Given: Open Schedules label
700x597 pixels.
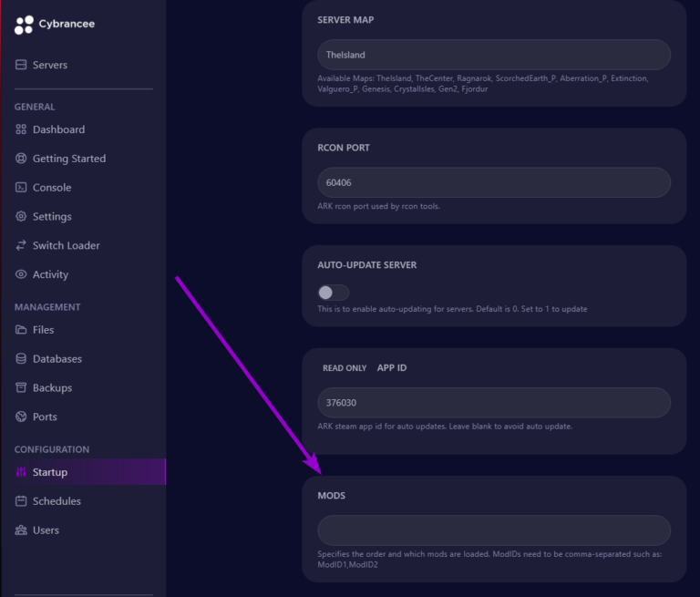Looking at the screenshot, I should click(57, 501).
